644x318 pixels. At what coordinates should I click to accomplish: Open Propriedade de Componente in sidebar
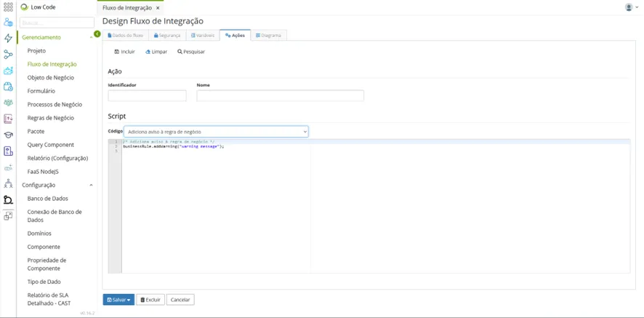tap(47, 264)
